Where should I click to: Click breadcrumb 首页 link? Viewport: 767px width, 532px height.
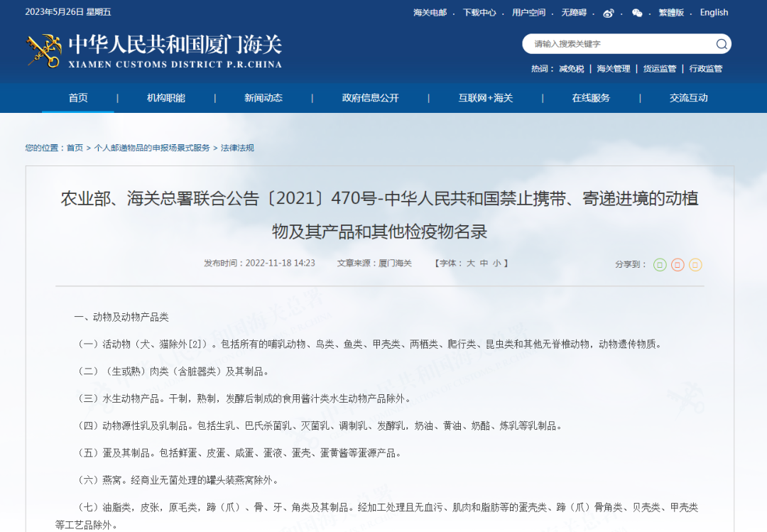coord(75,148)
